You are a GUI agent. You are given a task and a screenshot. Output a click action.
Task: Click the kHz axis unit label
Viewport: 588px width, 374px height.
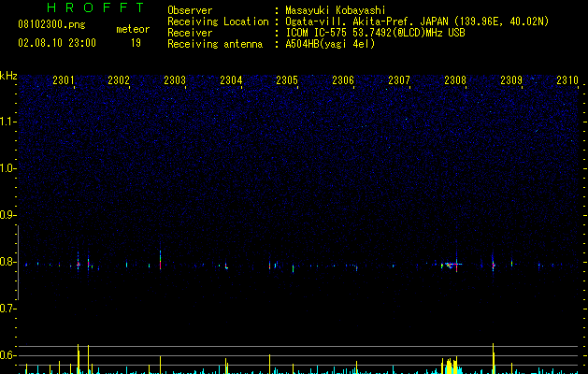8,76
